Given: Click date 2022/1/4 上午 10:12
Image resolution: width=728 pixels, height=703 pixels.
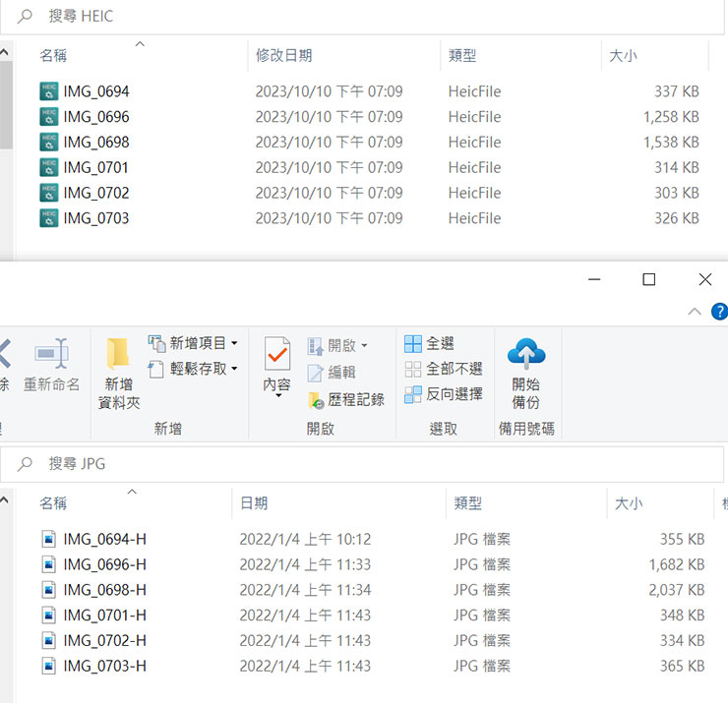Looking at the screenshot, I should click(x=306, y=539).
